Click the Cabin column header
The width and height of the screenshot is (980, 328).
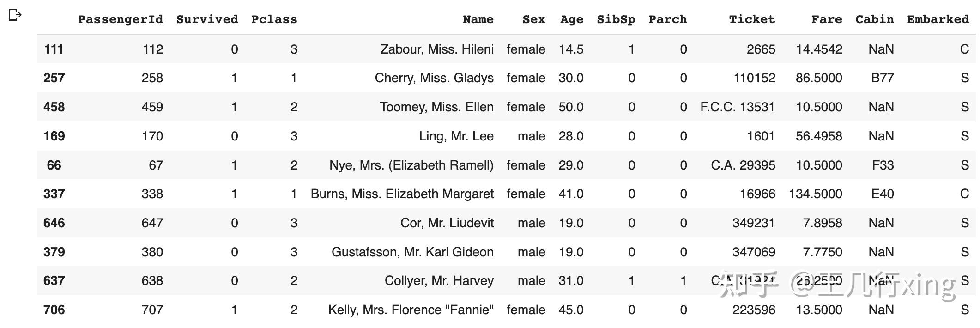click(x=874, y=19)
